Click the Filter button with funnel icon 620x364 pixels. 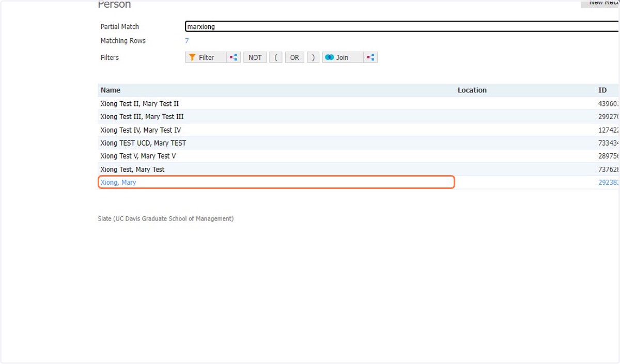point(206,57)
